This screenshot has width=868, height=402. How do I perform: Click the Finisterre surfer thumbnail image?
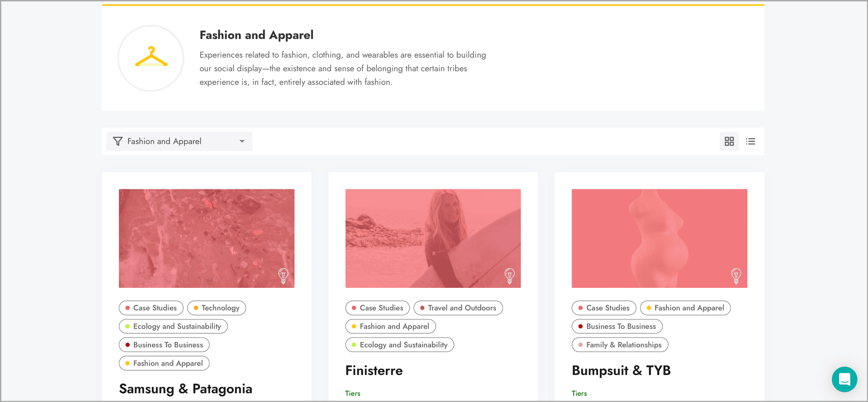click(x=433, y=238)
